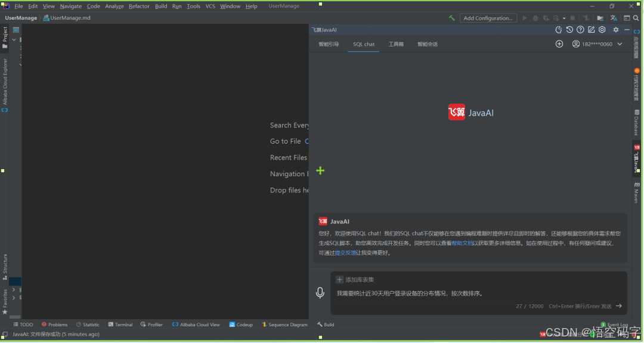Click the Project panel horizontal scrollbar
The height and width of the screenshot is (343, 644).
coord(15,317)
